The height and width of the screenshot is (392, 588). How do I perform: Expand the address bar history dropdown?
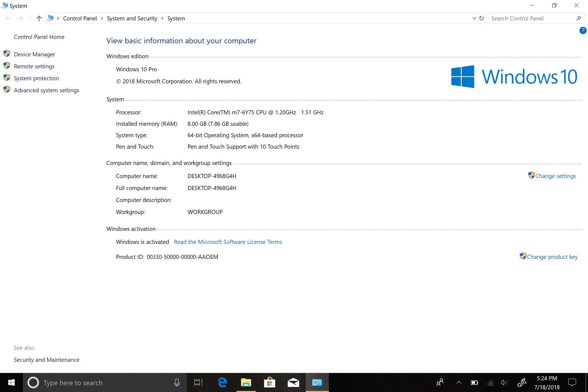point(474,18)
